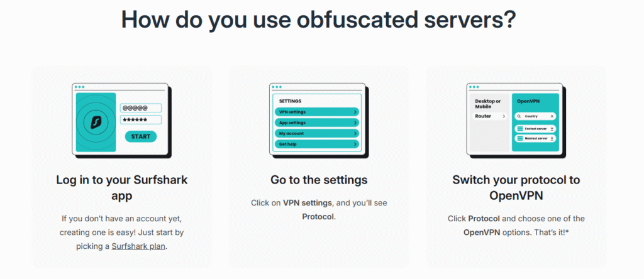Image resolution: width=644 pixels, height=279 pixels.
Task: Click the download icon for Nearest server
Action: [552, 138]
